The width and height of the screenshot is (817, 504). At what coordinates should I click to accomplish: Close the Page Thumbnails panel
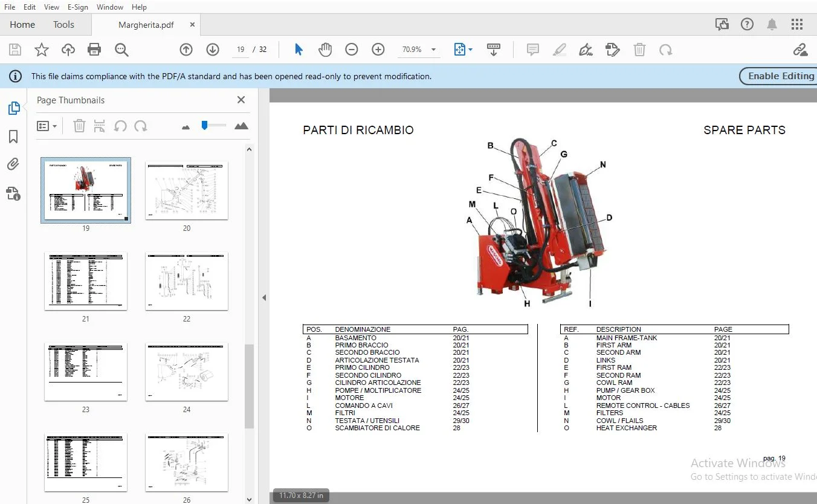click(x=241, y=100)
